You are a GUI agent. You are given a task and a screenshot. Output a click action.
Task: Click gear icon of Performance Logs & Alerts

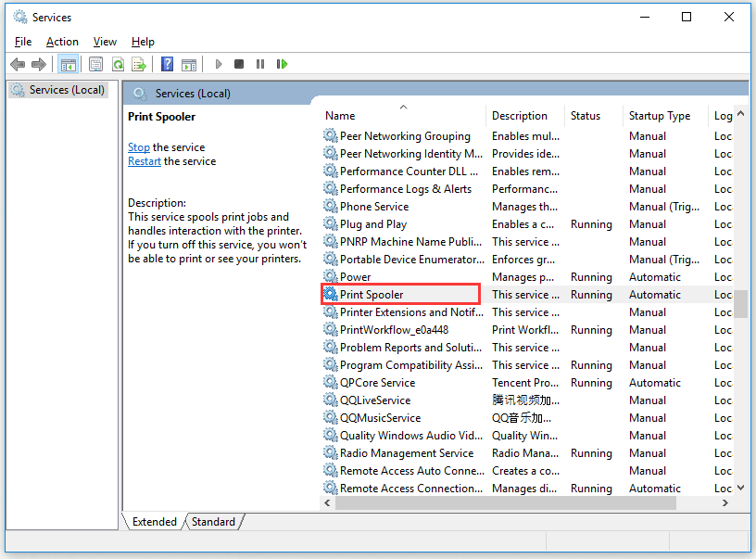pos(330,188)
